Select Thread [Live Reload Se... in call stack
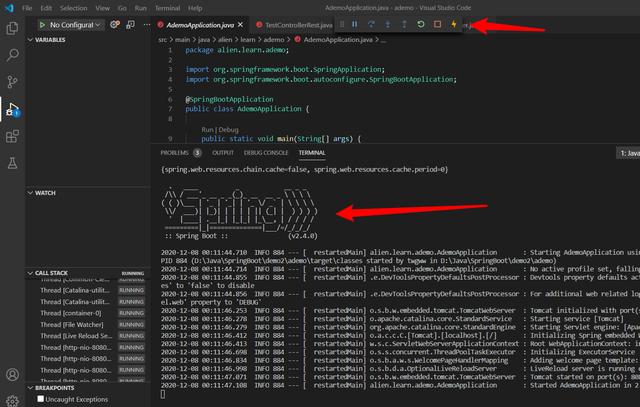 coord(76,336)
